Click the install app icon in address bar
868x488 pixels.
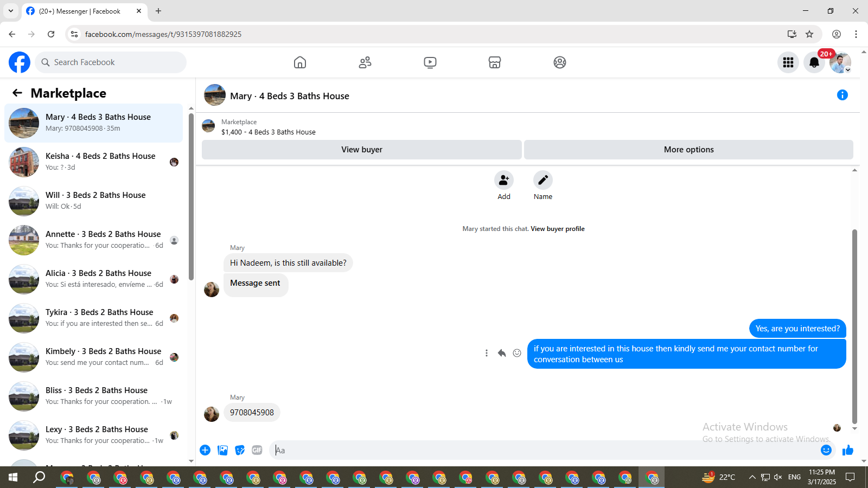tap(792, 34)
